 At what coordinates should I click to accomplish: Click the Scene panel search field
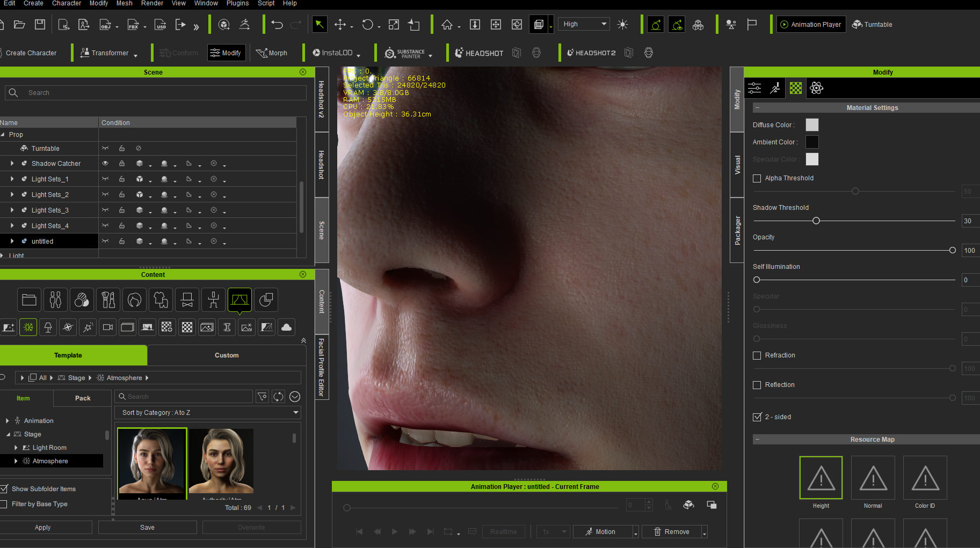156,93
